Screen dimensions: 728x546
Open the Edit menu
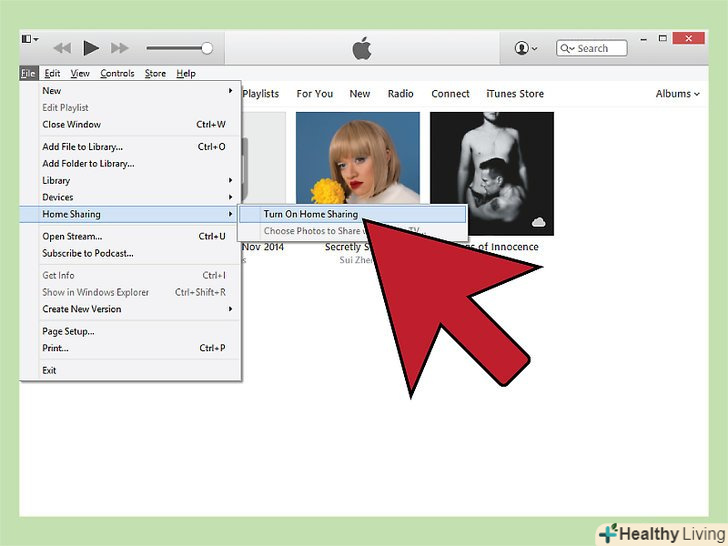tap(52, 73)
